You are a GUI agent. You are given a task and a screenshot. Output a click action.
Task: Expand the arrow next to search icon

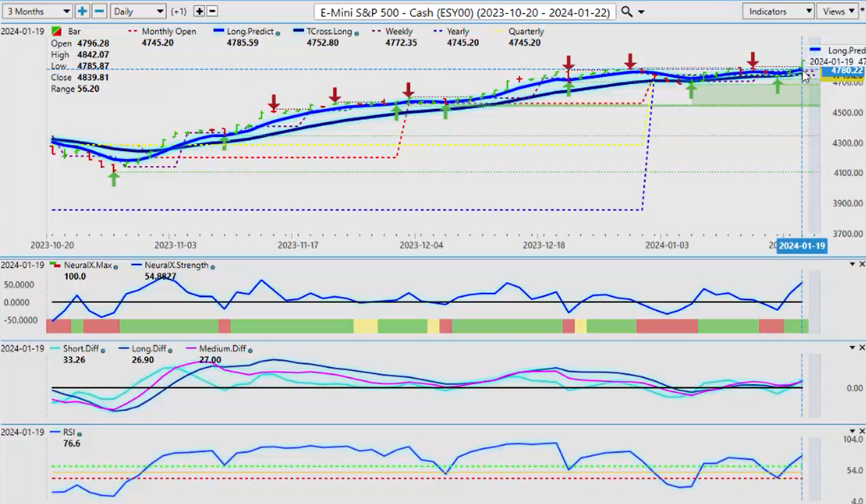pyautogui.click(x=641, y=12)
